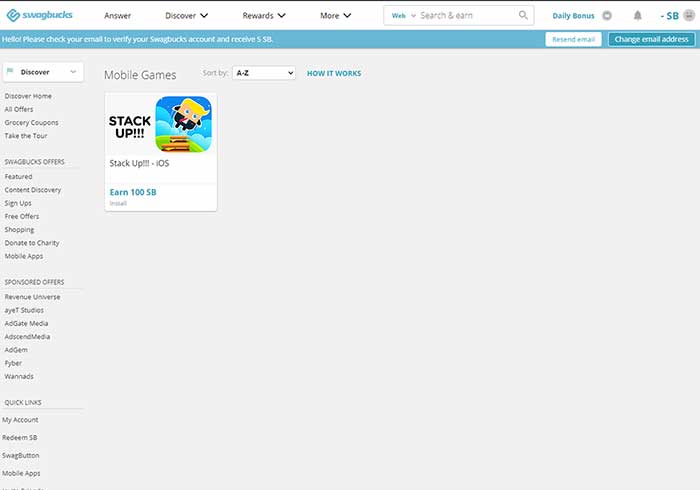Expand the sidebar Discover selector

tap(43, 72)
